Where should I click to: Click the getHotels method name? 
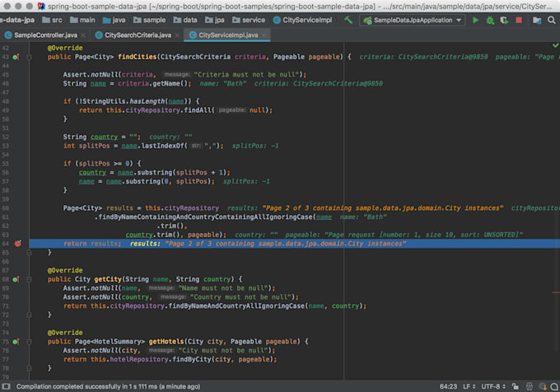point(166,342)
